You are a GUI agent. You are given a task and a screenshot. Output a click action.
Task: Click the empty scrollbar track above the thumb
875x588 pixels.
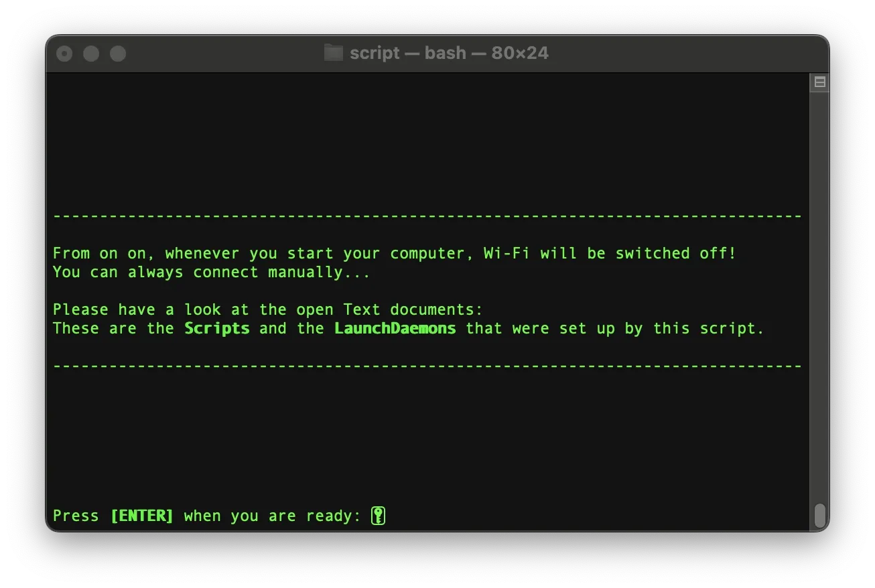pos(819,295)
